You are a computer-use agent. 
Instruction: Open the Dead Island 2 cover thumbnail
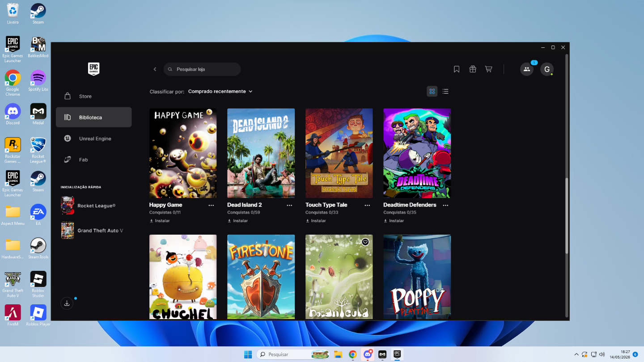point(261,153)
